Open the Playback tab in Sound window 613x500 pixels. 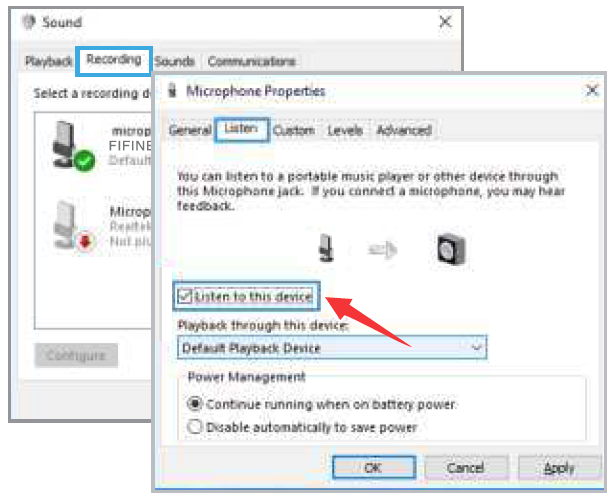coord(49,61)
